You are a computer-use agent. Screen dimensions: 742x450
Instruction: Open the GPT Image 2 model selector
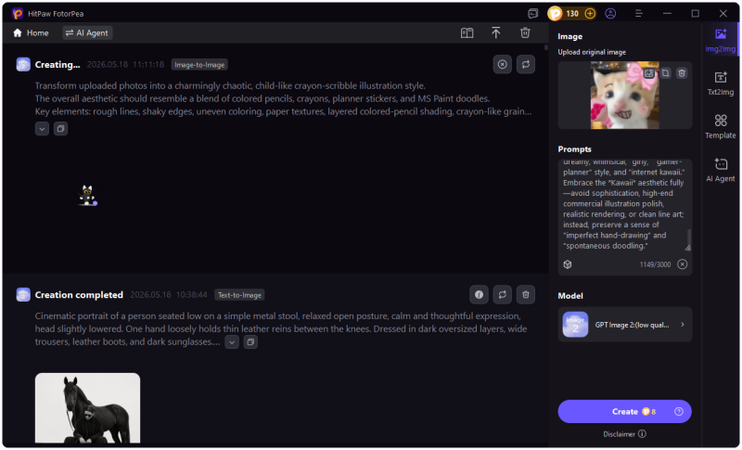625,325
